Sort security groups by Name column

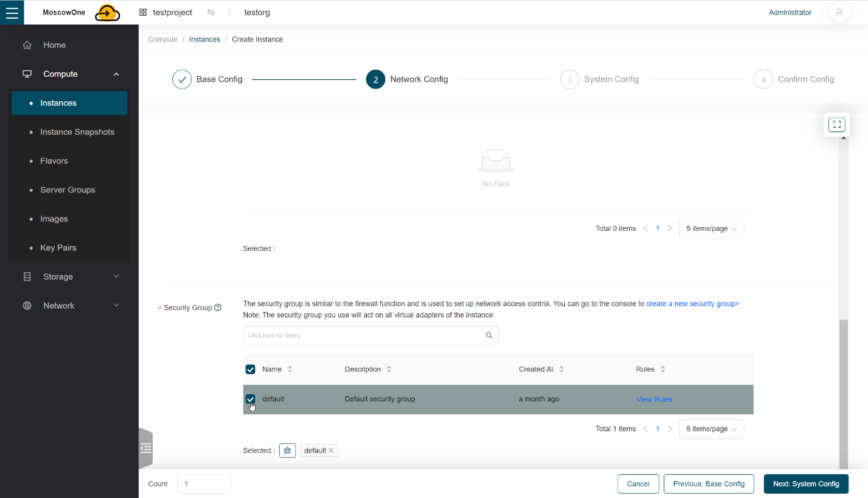point(289,369)
